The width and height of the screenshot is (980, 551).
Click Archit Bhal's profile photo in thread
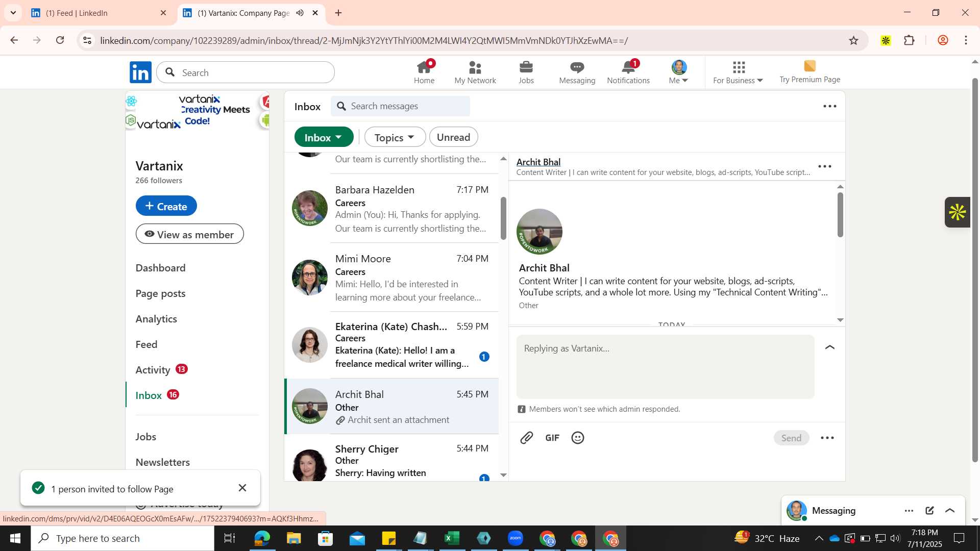click(539, 231)
